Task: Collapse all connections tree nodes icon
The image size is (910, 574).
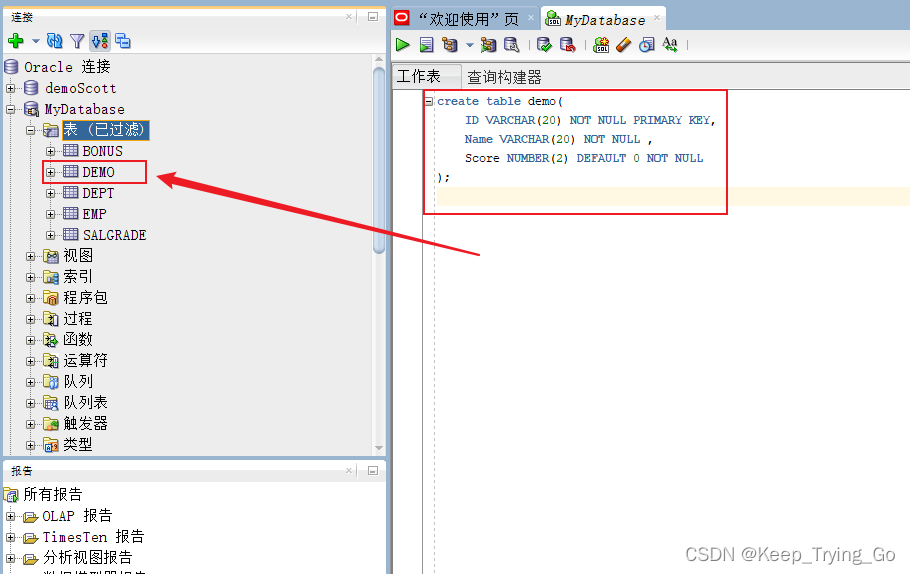Action: pos(122,41)
